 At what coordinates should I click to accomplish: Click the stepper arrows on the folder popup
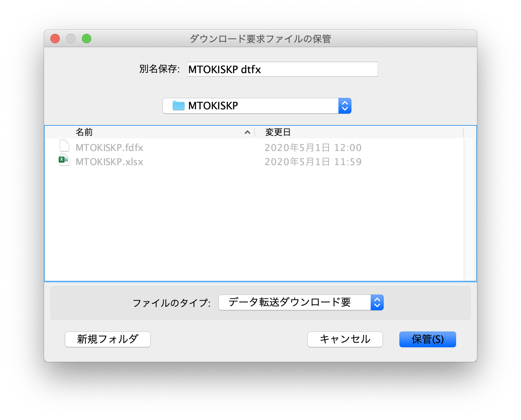(344, 106)
